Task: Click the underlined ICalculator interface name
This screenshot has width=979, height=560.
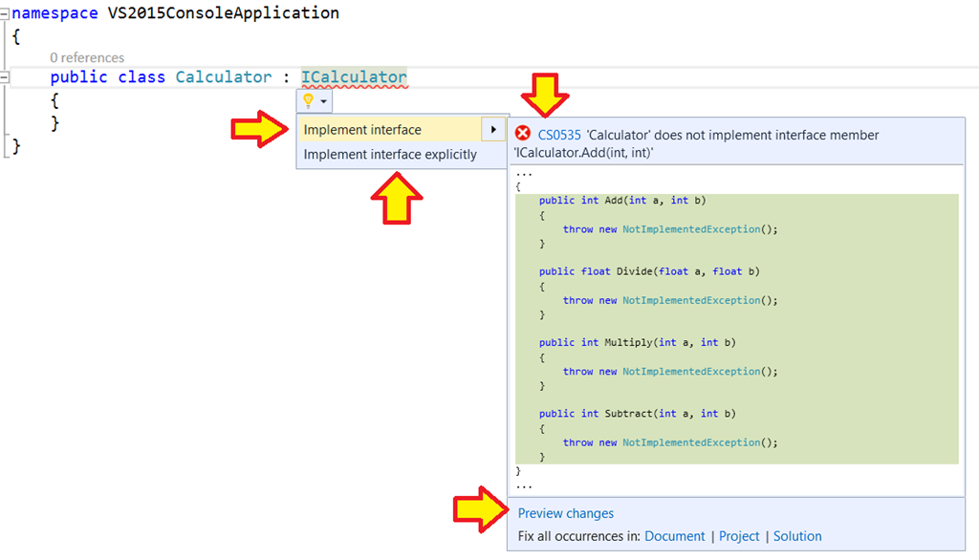Action: [x=354, y=77]
